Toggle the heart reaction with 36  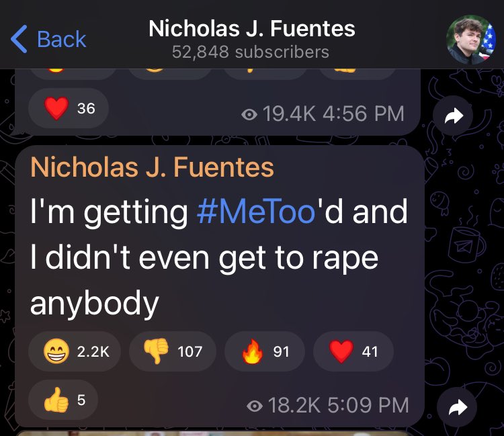point(69,108)
